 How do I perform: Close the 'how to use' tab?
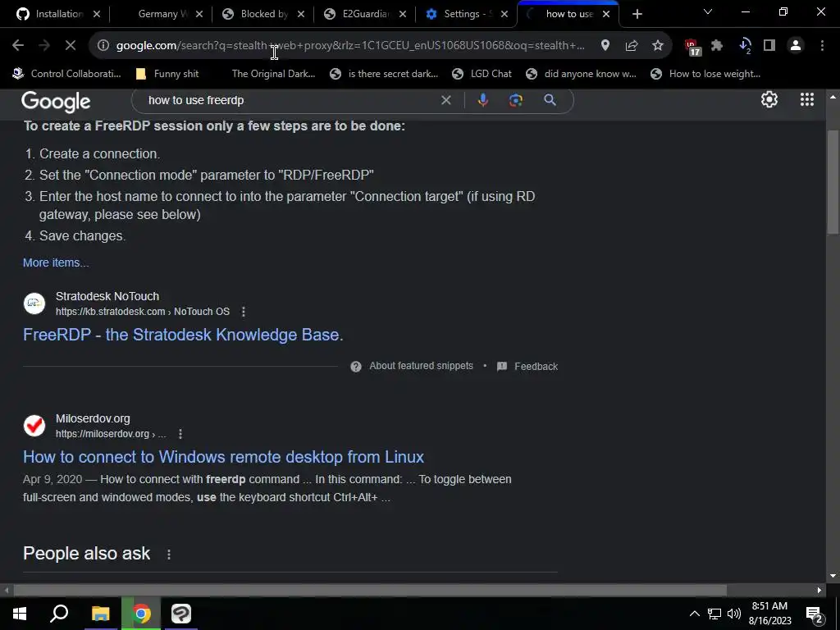[606, 14]
